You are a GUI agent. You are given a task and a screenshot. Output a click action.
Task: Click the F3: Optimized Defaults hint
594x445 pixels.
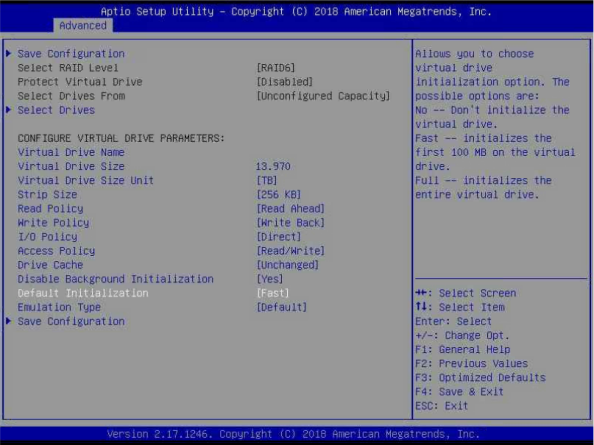point(480,378)
